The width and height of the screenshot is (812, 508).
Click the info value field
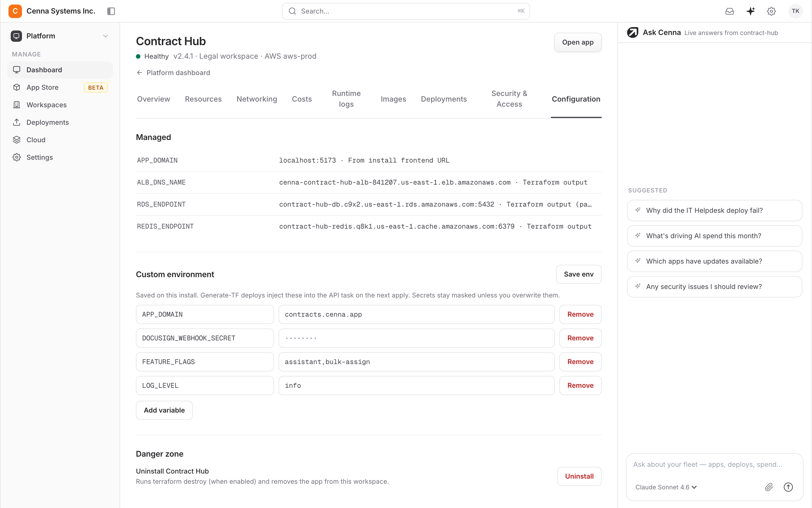(x=416, y=385)
